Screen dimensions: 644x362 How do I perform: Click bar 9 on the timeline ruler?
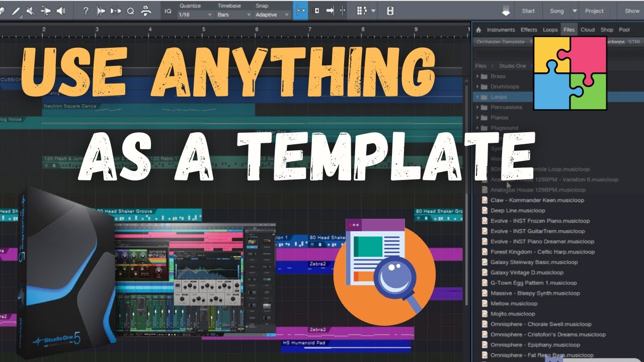click(416, 30)
